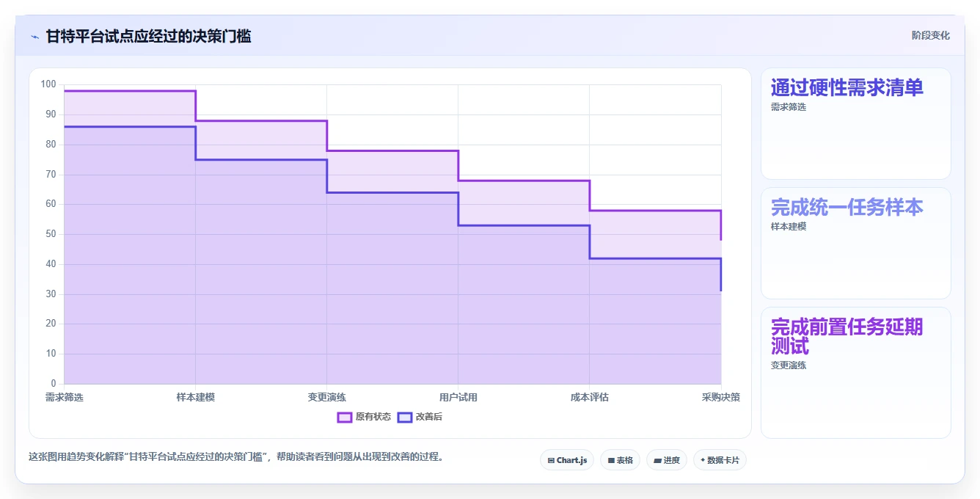Open the 完成统一任务样本 card
This screenshot has width=980, height=499.
pos(856,243)
